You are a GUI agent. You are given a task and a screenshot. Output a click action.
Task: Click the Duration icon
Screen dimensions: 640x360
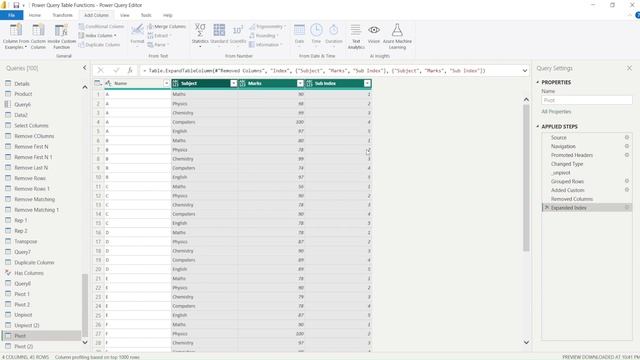[x=333, y=30]
